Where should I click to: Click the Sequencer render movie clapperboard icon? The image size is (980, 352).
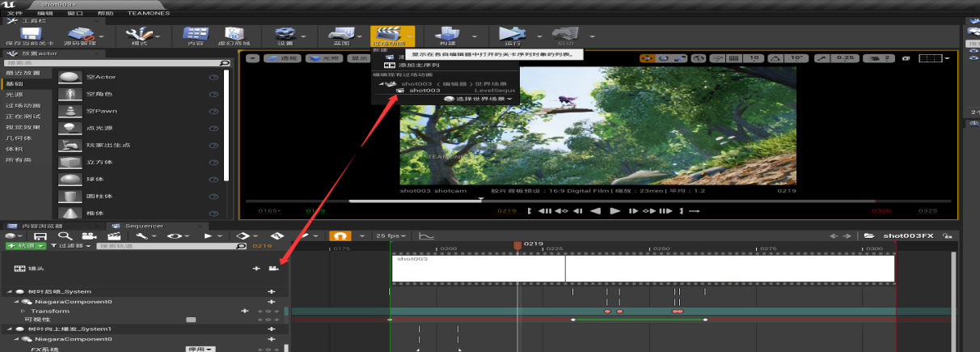coord(115,235)
